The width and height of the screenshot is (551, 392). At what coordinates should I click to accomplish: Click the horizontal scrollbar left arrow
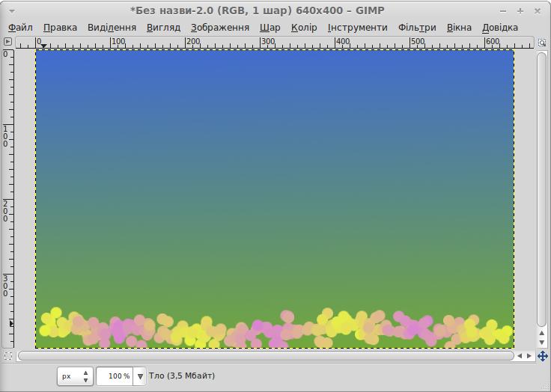pyautogui.click(x=520, y=356)
